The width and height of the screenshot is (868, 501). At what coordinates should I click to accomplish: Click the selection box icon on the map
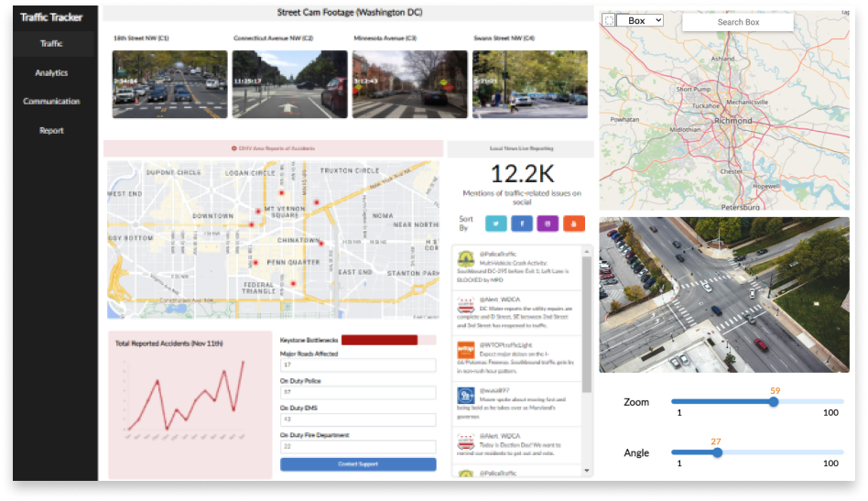coord(609,20)
